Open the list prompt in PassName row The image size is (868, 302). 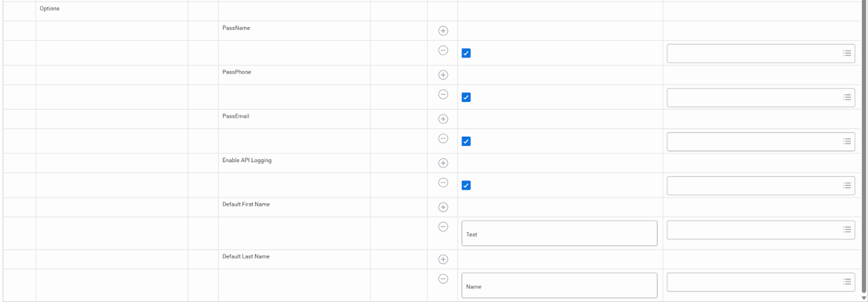(847, 53)
